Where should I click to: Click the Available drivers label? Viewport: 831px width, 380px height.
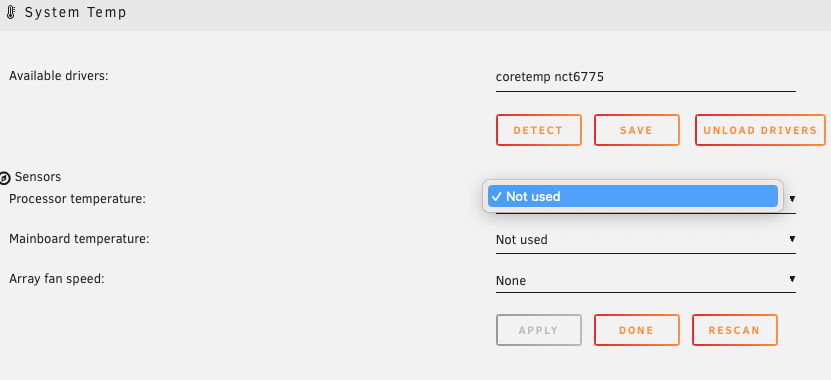pyautogui.click(x=58, y=76)
